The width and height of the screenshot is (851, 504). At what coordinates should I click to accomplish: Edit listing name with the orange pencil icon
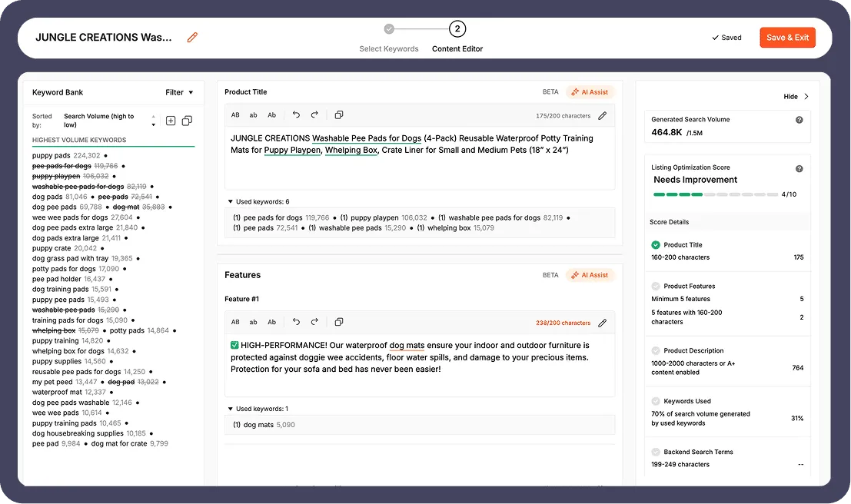click(192, 38)
